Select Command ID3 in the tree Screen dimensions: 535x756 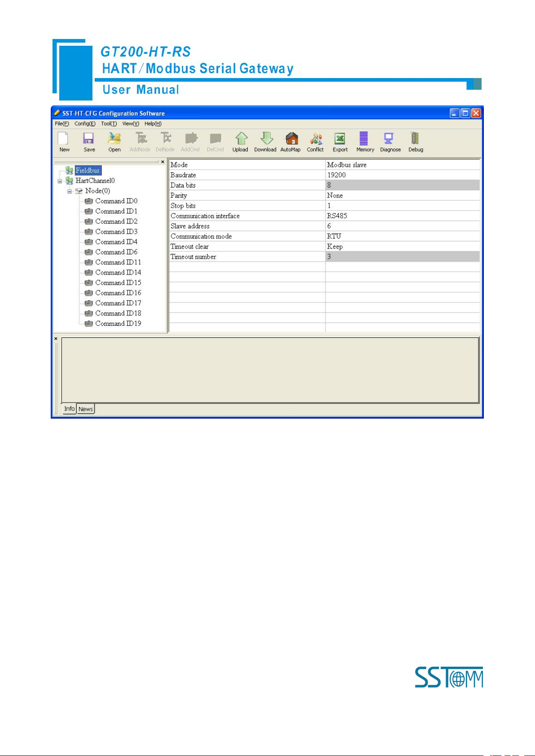coord(116,232)
